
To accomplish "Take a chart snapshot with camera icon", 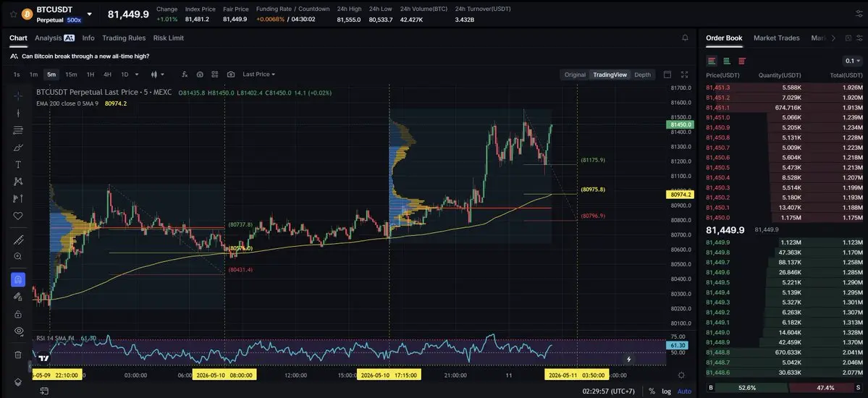I will [231, 75].
